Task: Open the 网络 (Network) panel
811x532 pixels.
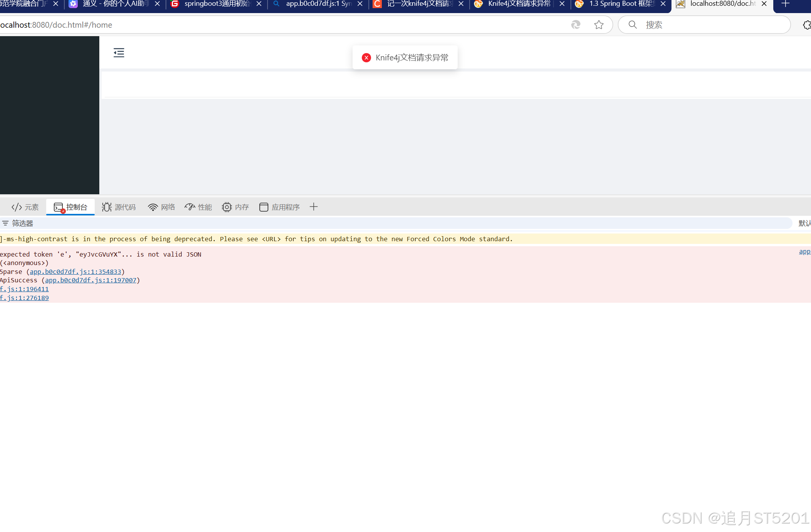Action: (x=161, y=207)
